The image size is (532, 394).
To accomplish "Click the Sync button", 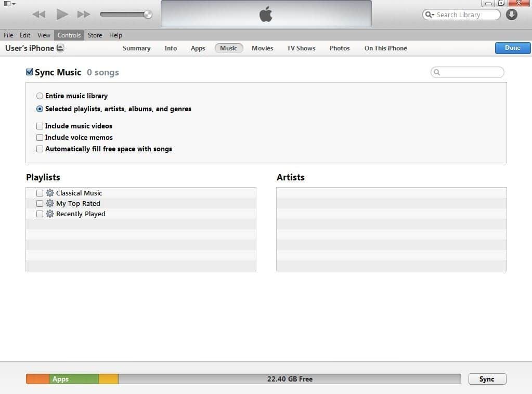I will coord(487,379).
